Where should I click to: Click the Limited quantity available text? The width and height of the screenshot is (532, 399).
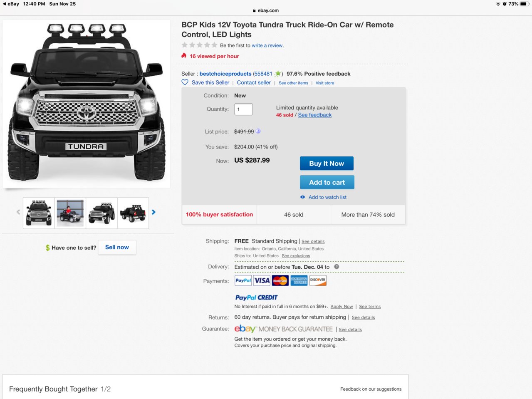pyautogui.click(x=307, y=108)
